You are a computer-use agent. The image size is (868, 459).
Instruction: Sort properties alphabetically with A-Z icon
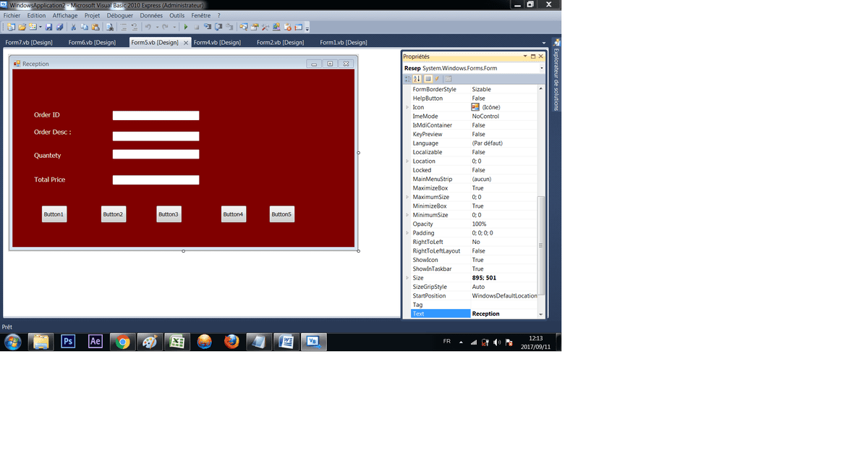click(417, 79)
